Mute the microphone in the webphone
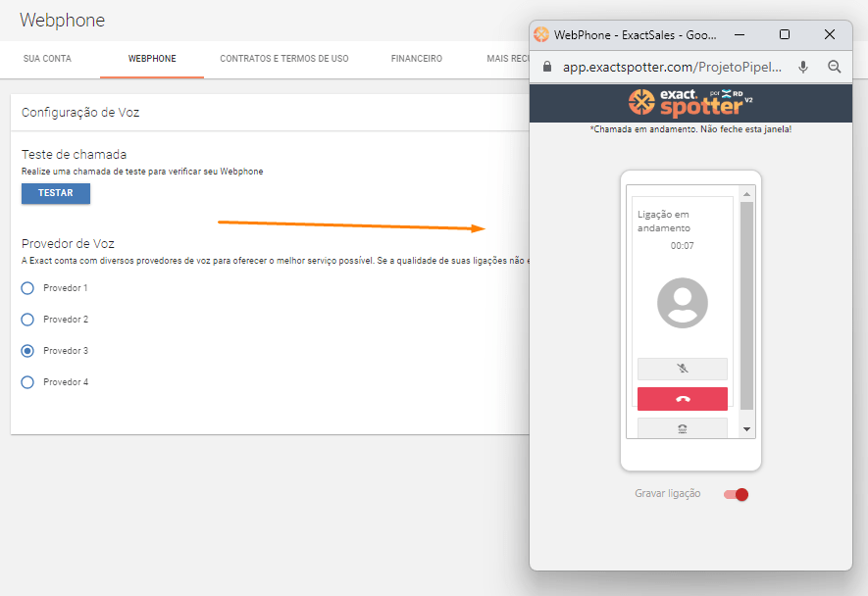The height and width of the screenshot is (596, 868). [x=682, y=369]
